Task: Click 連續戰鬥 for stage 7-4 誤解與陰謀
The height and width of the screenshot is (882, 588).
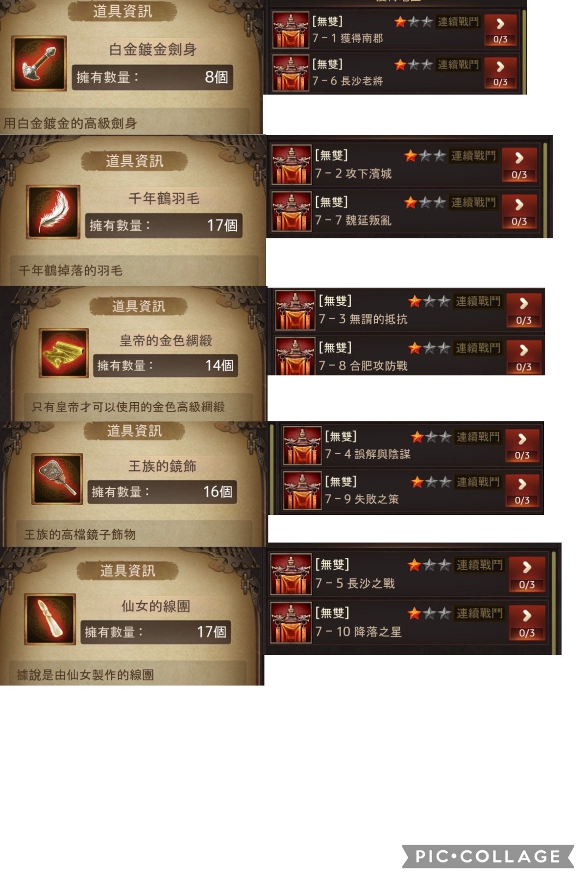Action: (478, 437)
